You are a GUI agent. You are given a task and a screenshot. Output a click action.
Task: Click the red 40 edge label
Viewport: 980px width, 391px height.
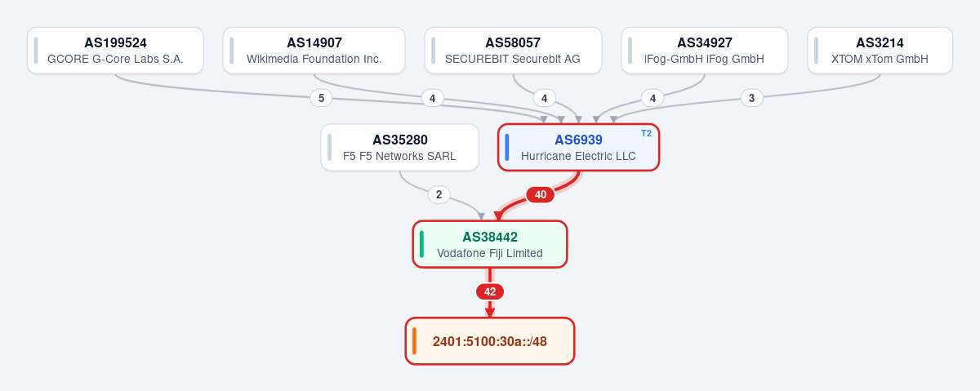(x=541, y=194)
